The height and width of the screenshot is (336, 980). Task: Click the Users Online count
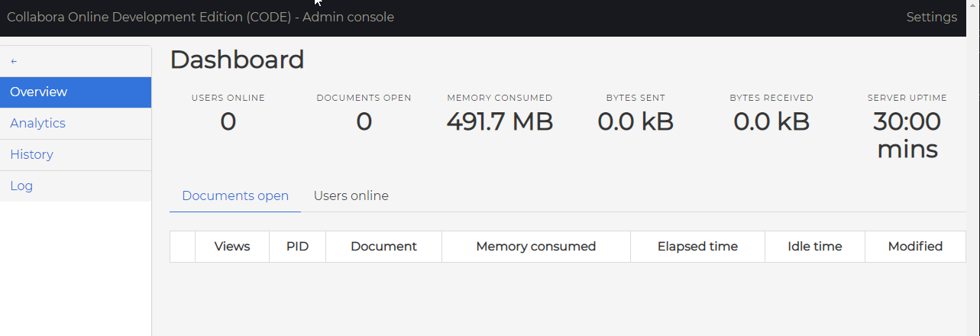pos(228,121)
